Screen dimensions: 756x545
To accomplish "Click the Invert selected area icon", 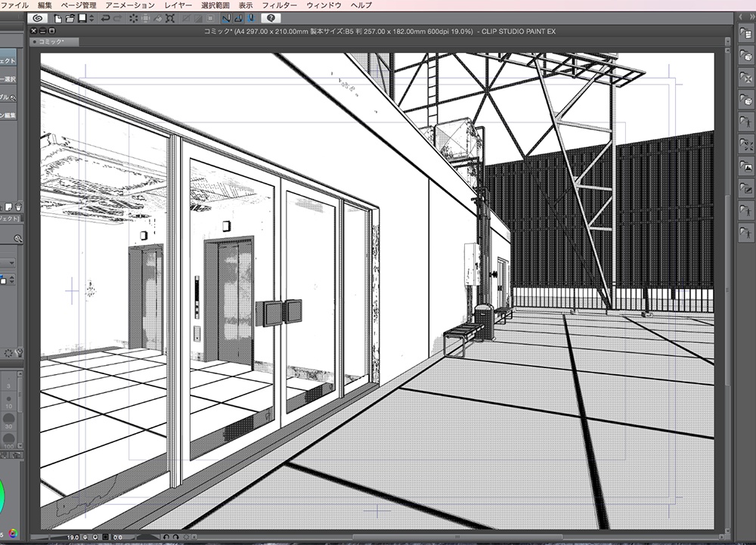I will click(197, 18).
